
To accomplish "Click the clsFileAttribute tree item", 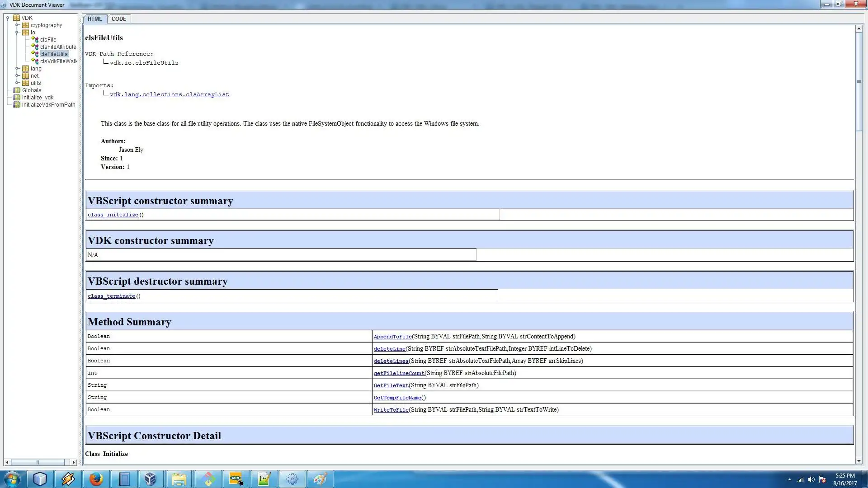I will click(x=57, y=47).
